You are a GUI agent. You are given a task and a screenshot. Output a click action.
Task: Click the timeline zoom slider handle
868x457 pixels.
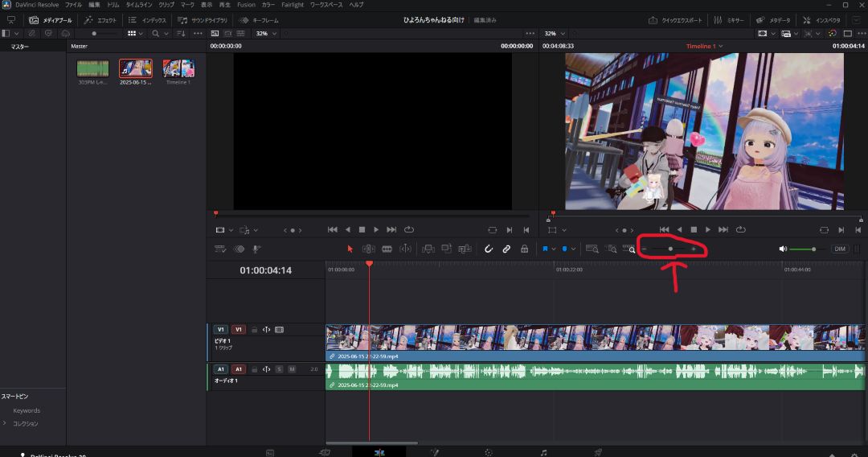coord(670,249)
